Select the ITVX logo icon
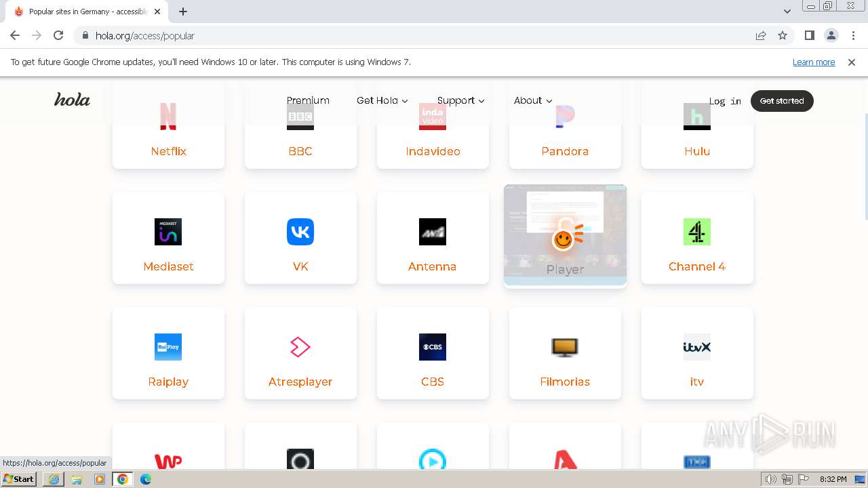868x488 pixels. pos(697,347)
